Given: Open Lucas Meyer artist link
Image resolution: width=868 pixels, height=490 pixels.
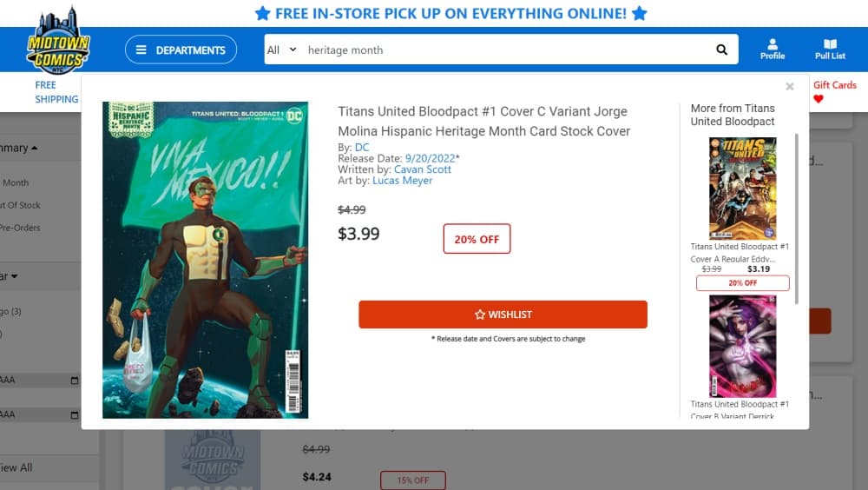Looking at the screenshot, I should pos(402,181).
